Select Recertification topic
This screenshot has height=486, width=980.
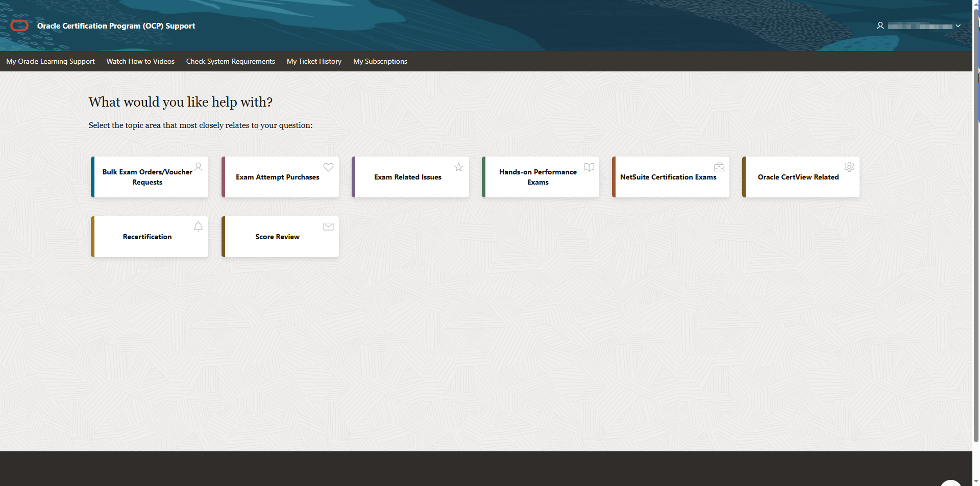[150, 237]
